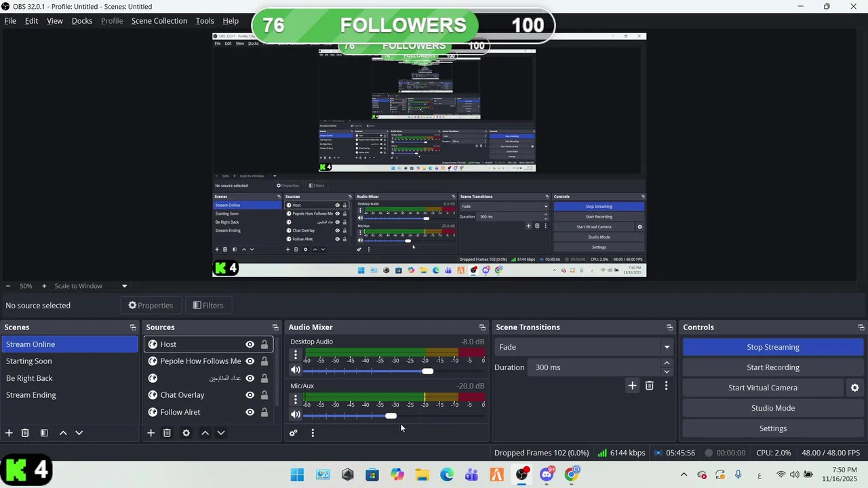Enable Studio Mode
This screenshot has height=488, width=868.
pos(772,408)
